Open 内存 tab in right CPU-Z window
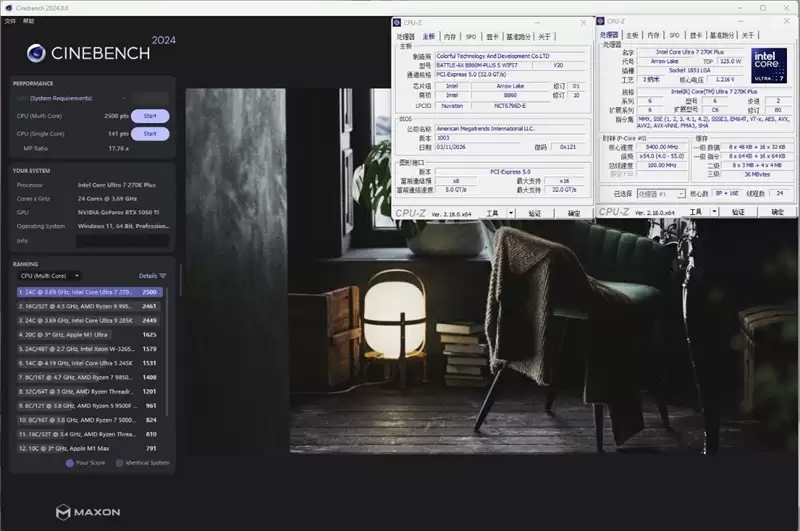Screen dimensions: 800x531 coord(653,35)
